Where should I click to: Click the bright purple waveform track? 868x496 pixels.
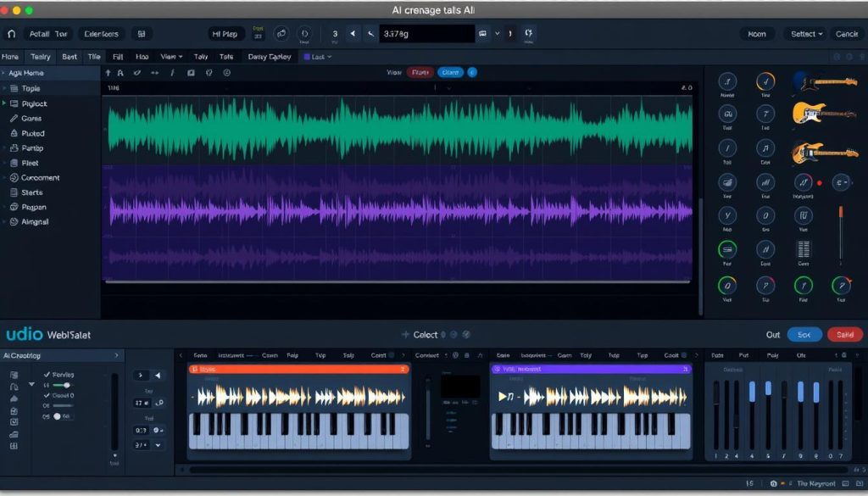400,211
